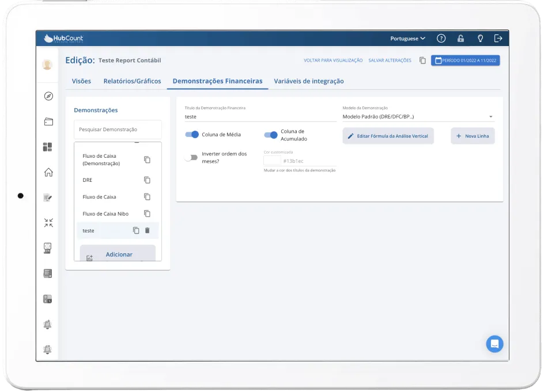This screenshot has width=544, height=392.
Task: Open the compass explore sidebar icon
Action: tap(48, 96)
